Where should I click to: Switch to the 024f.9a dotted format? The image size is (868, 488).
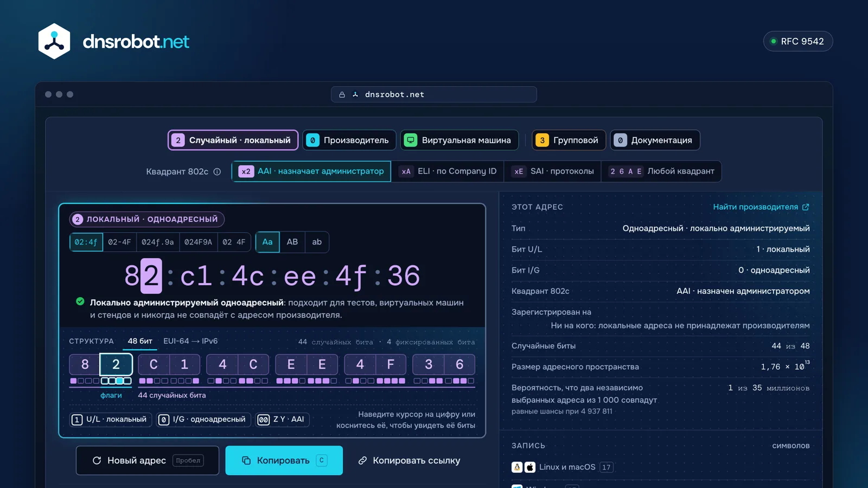[x=158, y=242]
